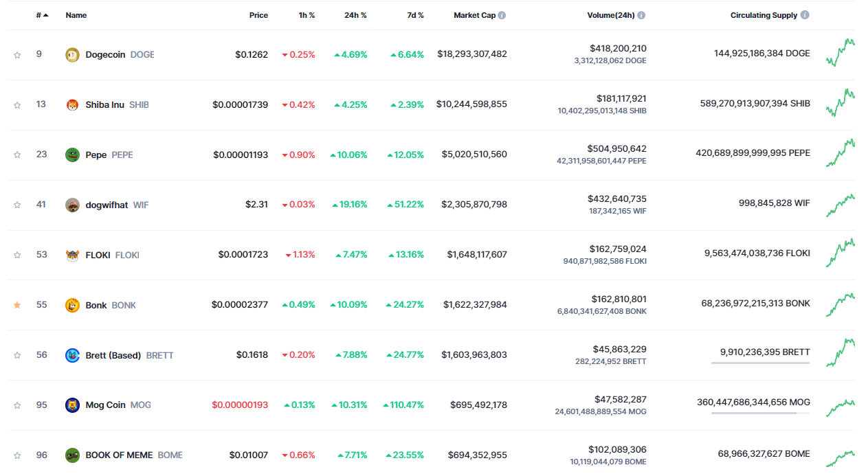This screenshot has height=476, width=868.
Task: Click the dogwifhat coin icon
Action: (72, 205)
